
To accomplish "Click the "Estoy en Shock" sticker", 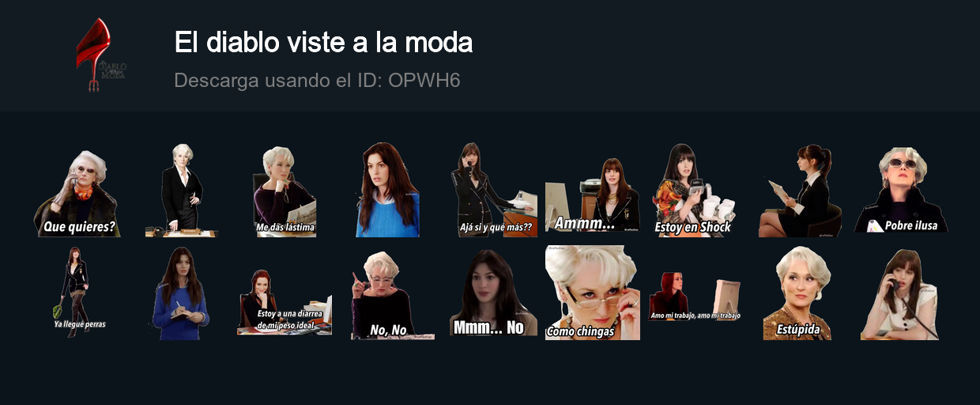I will pos(693,190).
